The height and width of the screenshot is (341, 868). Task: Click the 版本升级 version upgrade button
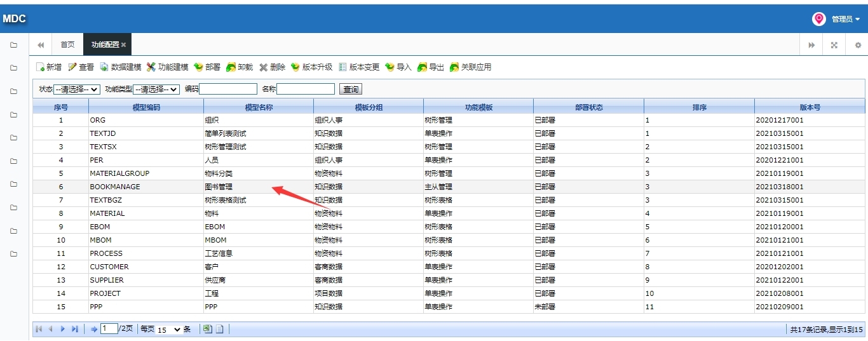click(311, 67)
